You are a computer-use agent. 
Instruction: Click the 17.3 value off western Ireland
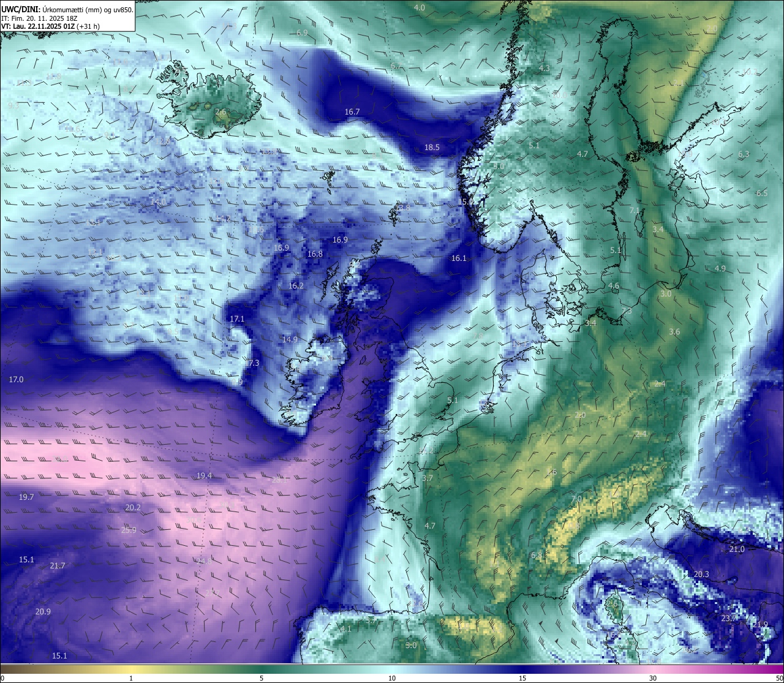tap(252, 363)
